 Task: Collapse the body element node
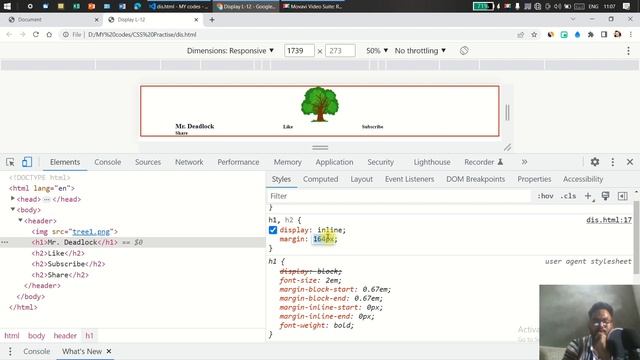(13, 209)
